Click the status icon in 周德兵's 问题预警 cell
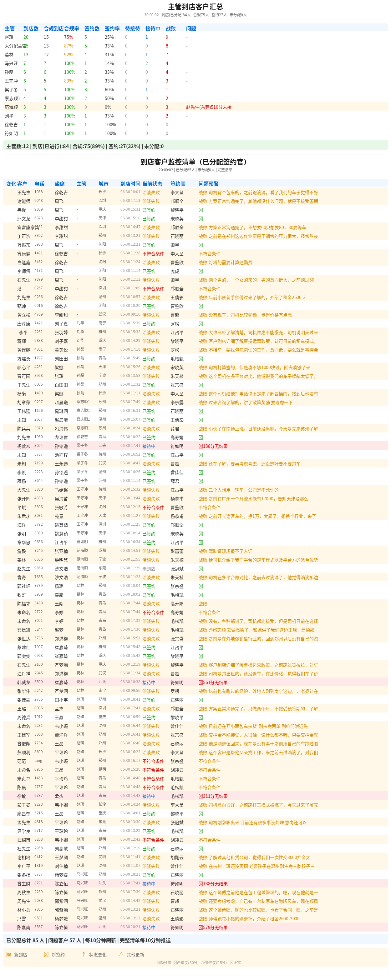This screenshot has height=980, width=391. [x=201, y=717]
